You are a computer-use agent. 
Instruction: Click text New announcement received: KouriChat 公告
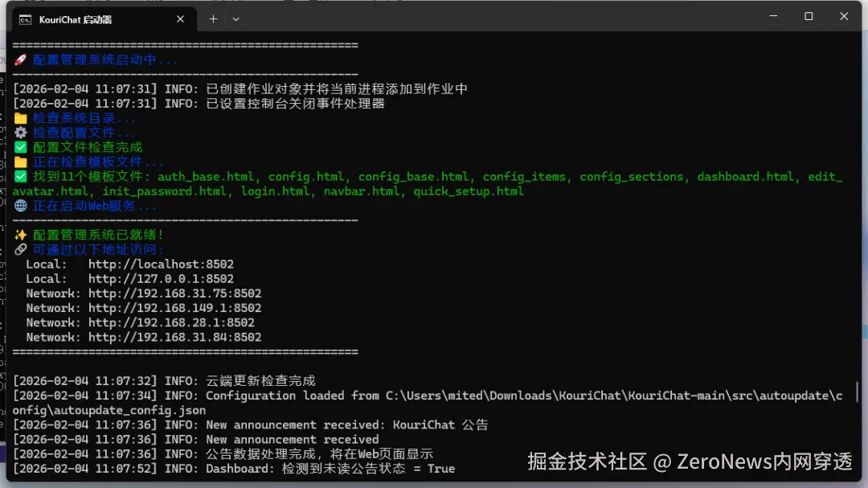tap(347, 424)
